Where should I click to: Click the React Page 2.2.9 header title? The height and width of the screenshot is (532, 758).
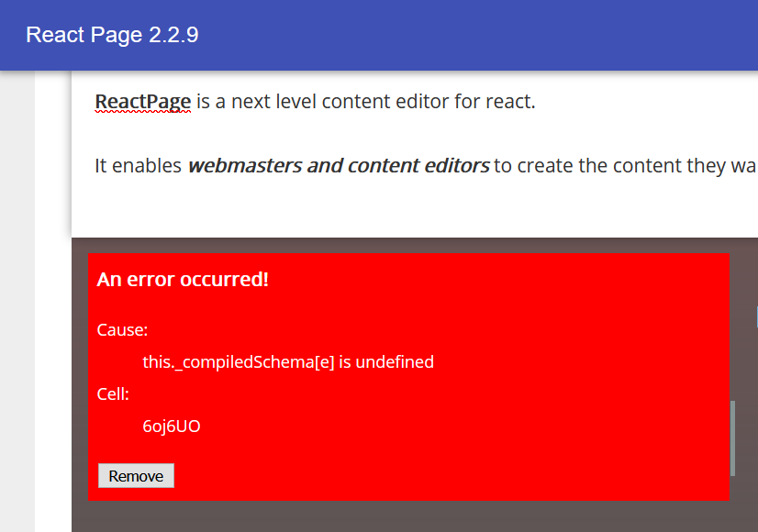112,35
